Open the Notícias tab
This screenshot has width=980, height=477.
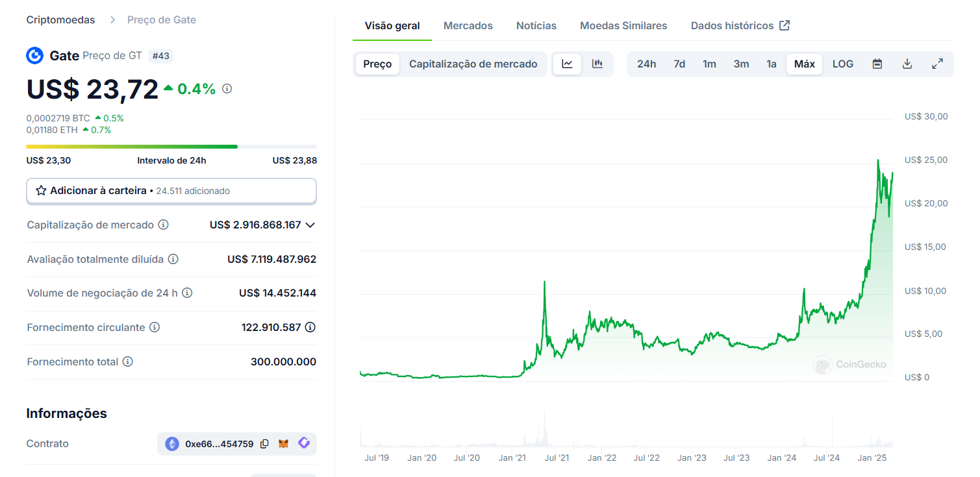tap(536, 26)
